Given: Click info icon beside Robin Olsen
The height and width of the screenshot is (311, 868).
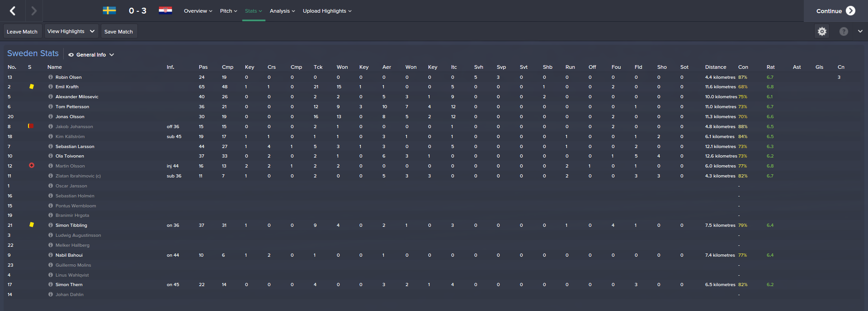Looking at the screenshot, I should click(51, 77).
